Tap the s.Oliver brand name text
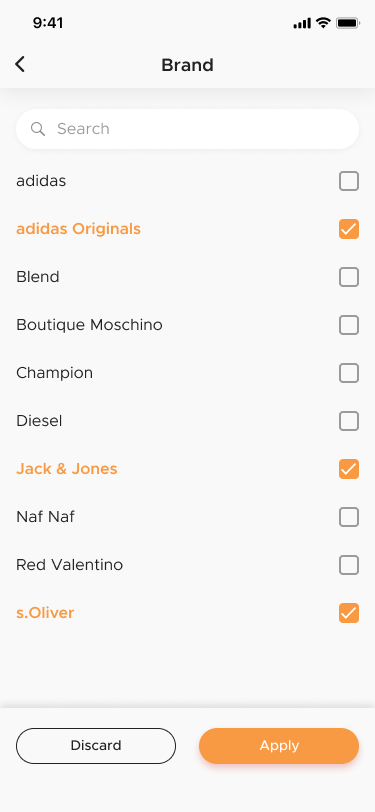The width and height of the screenshot is (375, 812). [45, 613]
